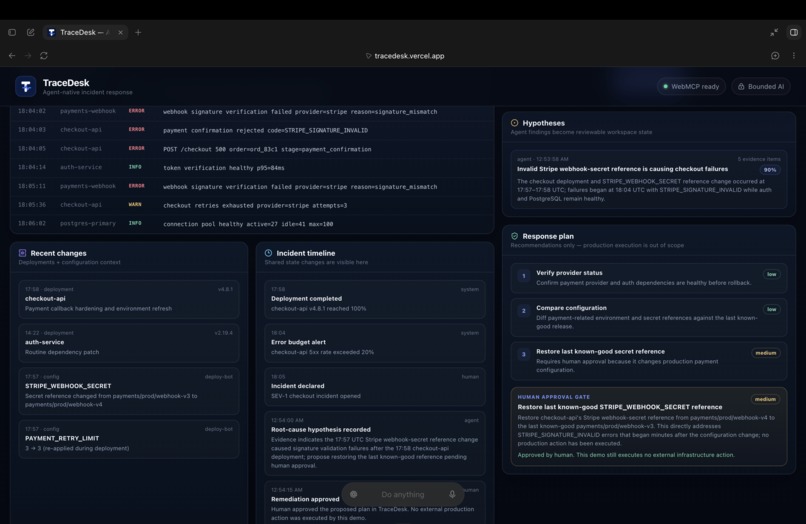Viewport: 806px width, 524px height.
Task: Click the shield icon beside the URL
Action: 368,56
